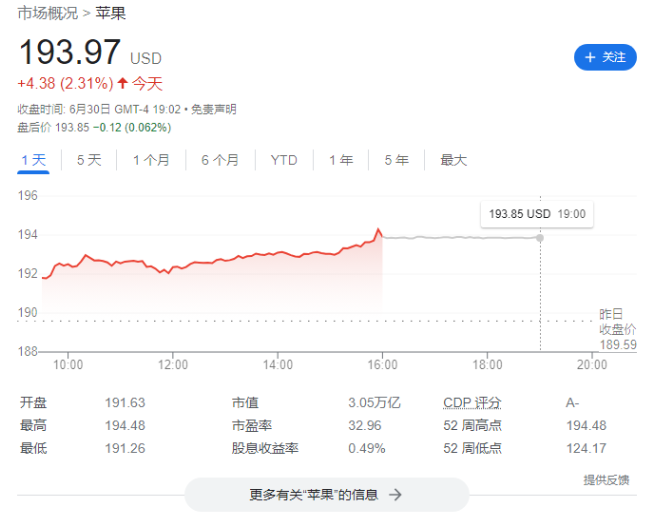Image resolution: width=656 pixels, height=522 pixels.
Task: Click the +4.38 (2.31%) change text
Action: point(65,84)
